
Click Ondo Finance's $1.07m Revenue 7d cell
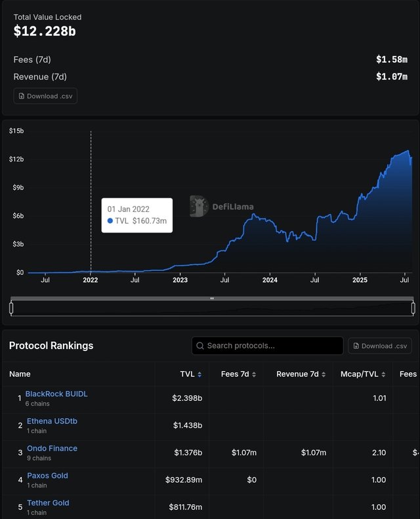(314, 453)
